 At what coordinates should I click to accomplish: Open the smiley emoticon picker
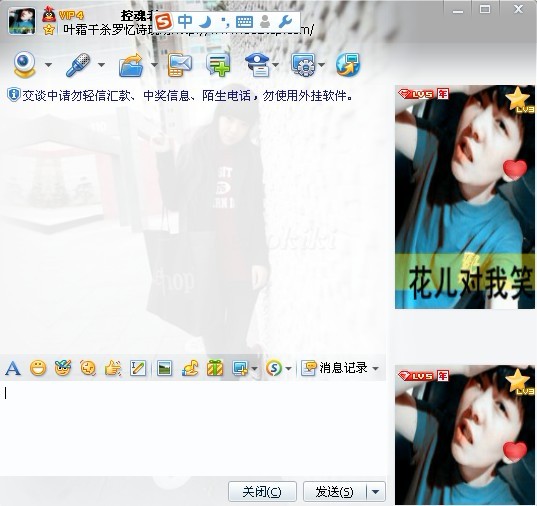[38, 369]
